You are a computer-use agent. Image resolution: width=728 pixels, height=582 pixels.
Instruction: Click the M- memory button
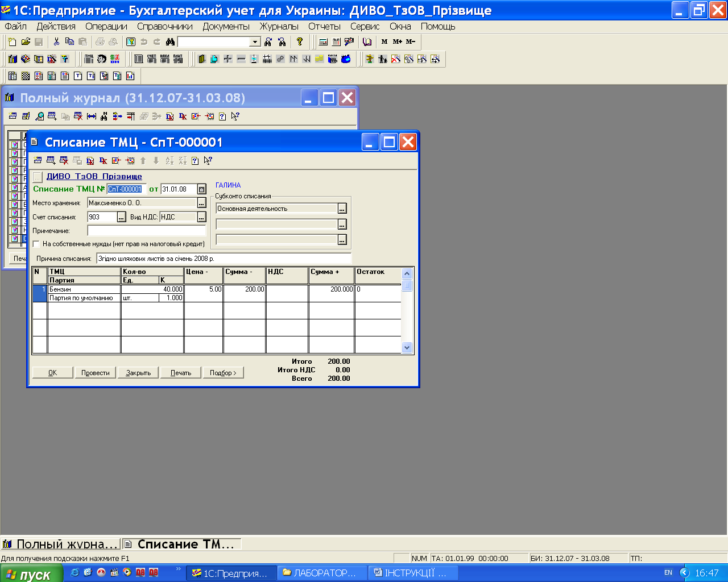click(x=411, y=41)
